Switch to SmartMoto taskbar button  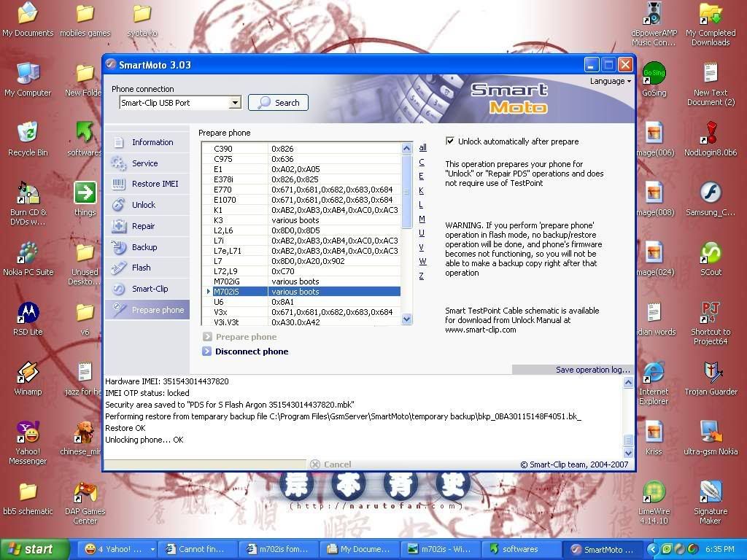(x=602, y=549)
